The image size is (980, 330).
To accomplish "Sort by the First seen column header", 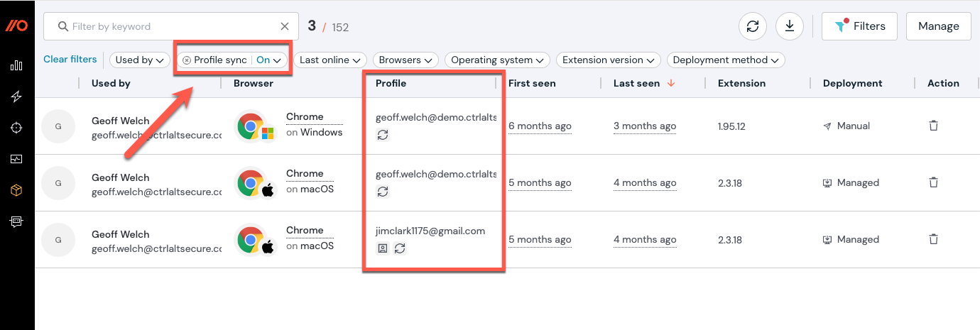I will click(532, 83).
